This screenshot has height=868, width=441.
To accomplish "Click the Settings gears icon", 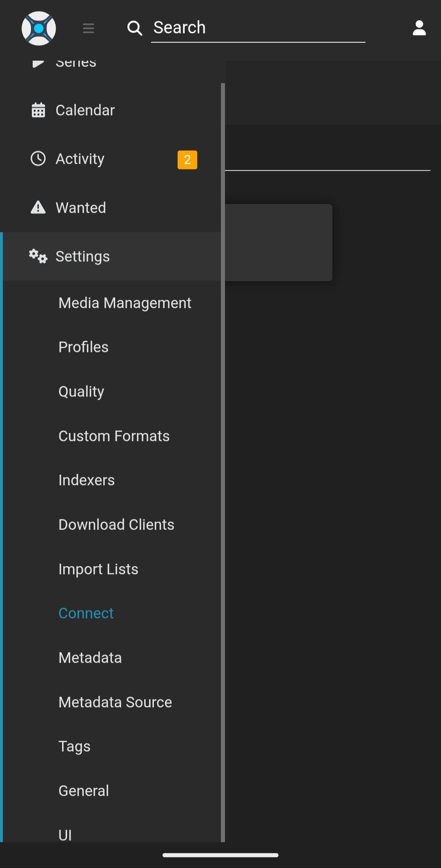I will [38, 256].
